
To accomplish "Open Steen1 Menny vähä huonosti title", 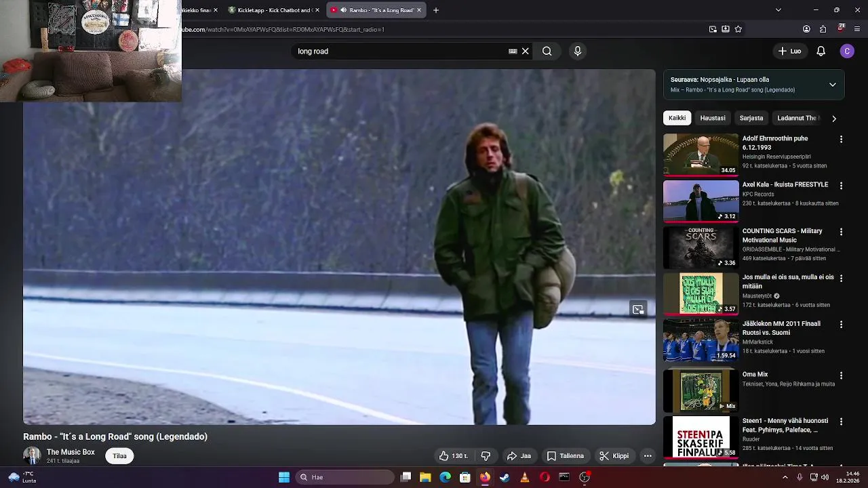I will coord(785,425).
